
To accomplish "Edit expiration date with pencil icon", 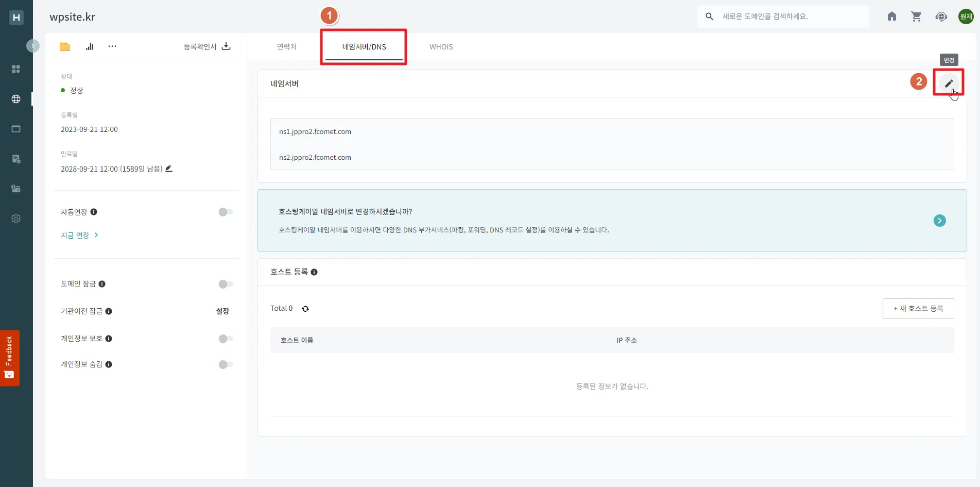I will pos(169,169).
